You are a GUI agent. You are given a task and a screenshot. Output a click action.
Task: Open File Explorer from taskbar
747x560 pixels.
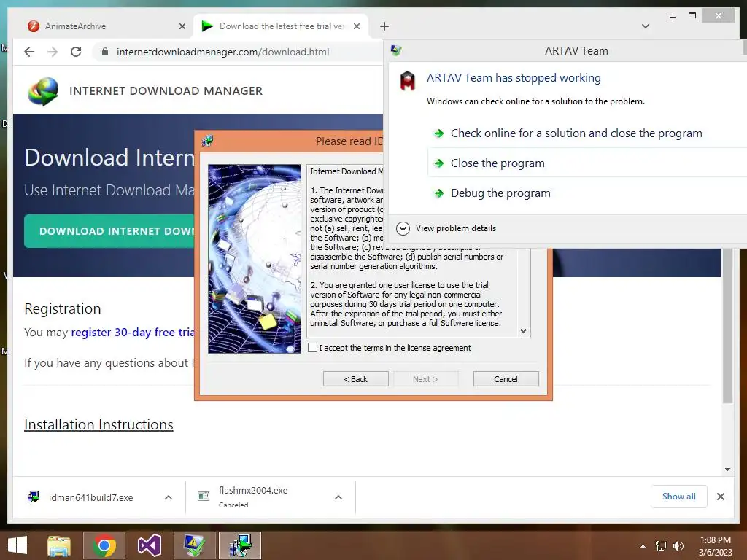click(x=59, y=545)
